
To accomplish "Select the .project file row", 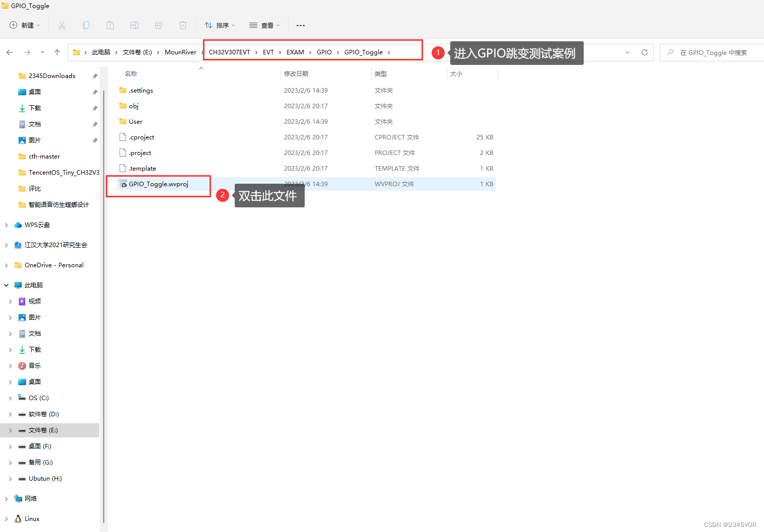I will 306,153.
